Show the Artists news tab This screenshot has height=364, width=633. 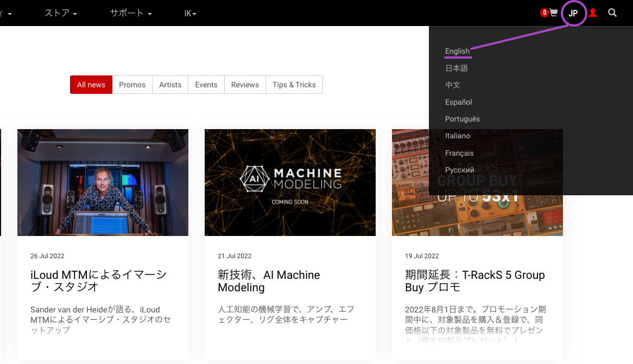point(170,85)
